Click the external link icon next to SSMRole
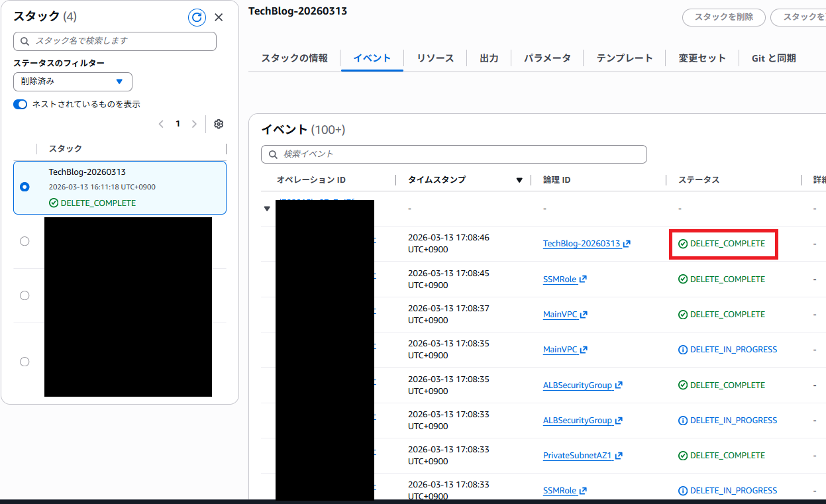This screenshot has height=504, width=826. 584,279
